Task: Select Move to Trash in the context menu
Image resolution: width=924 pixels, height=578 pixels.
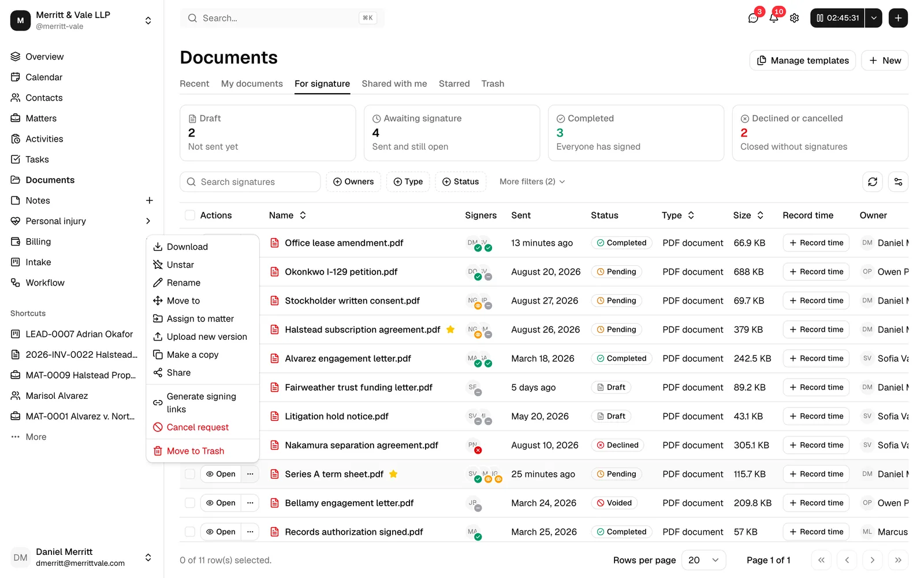Action: pyautogui.click(x=203, y=451)
